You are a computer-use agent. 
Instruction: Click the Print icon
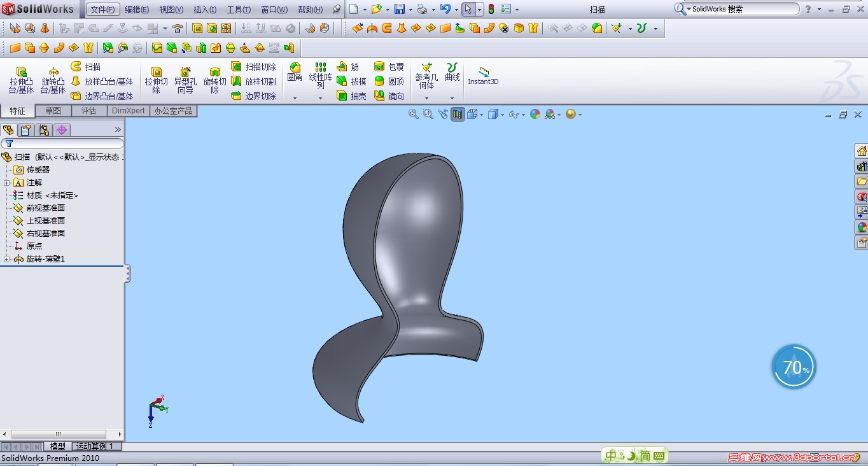[x=422, y=9]
